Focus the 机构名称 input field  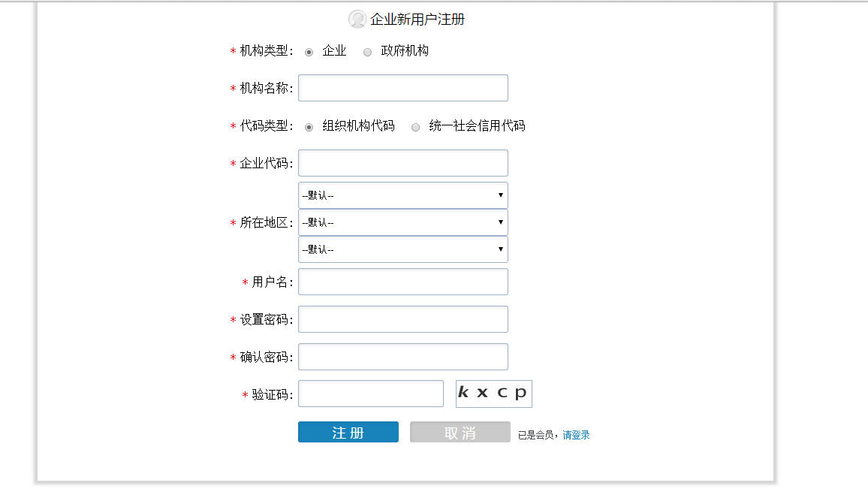[x=402, y=88]
